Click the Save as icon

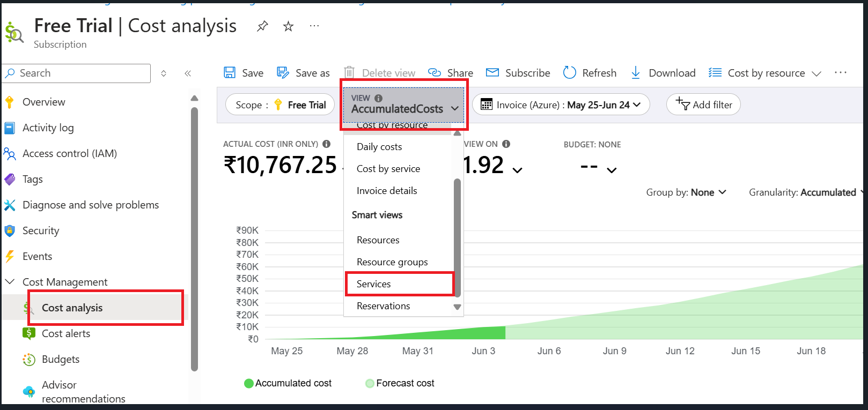[283, 73]
